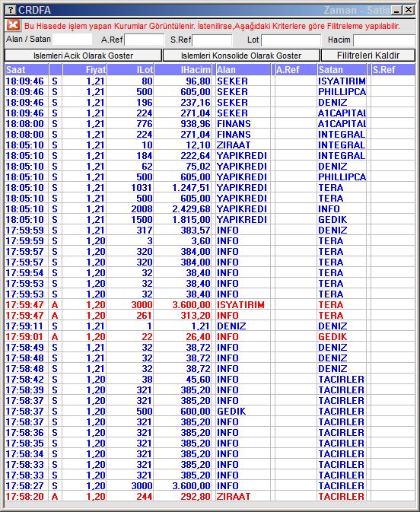Close the CRDFA window
Viewport: 420px width, 512px height.
[x=409, y=10]
